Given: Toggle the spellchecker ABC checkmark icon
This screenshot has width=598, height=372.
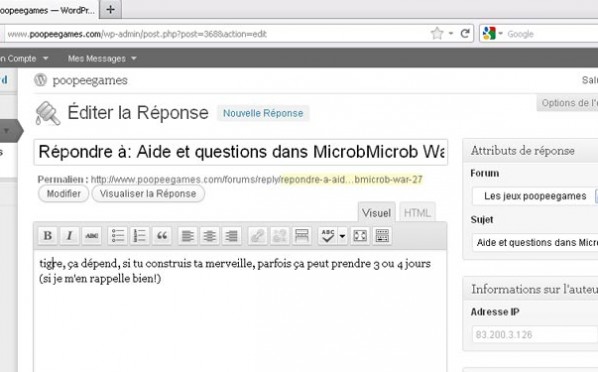Looking at the screenshot, I should 328,235.
